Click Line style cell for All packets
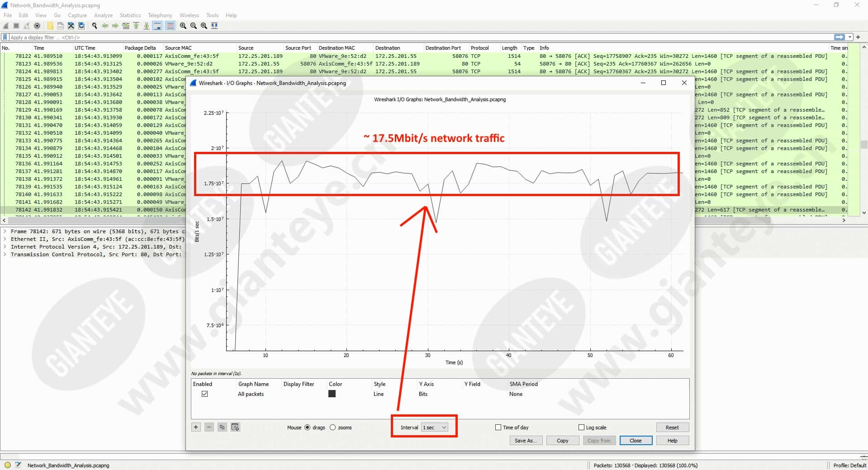This screenshot has height=470, width=868. click(379, 394)
